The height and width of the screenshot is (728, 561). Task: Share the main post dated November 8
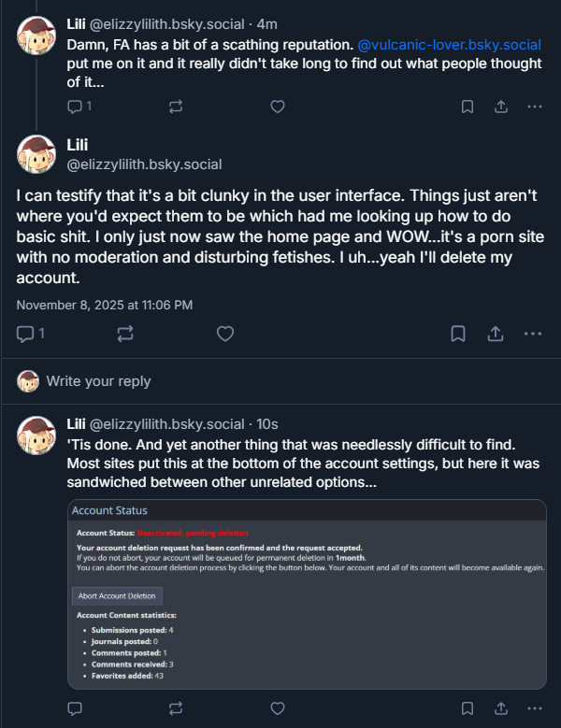[x=495, y=334]
